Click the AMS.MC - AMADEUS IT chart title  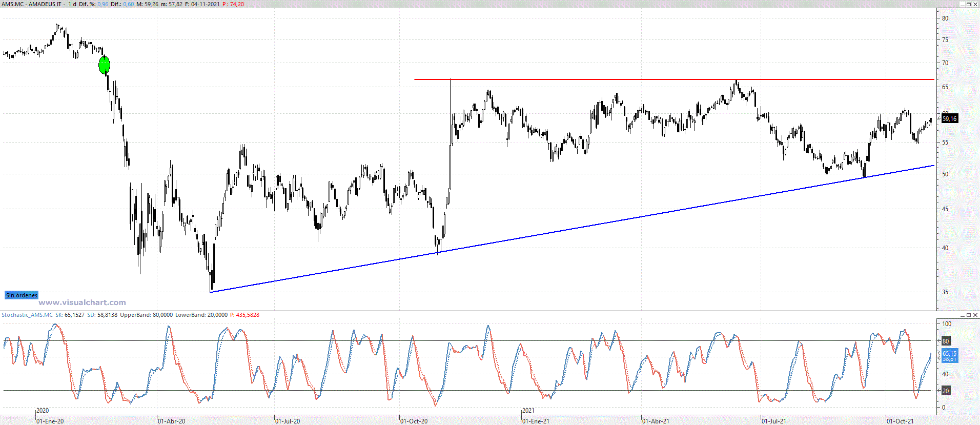click(x=32, y=4)
